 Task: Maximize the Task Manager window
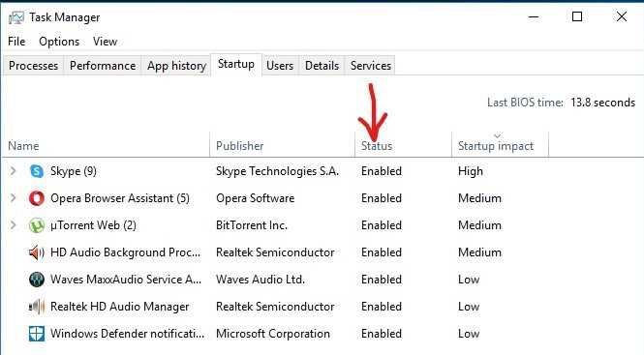[x=577, y=16]
